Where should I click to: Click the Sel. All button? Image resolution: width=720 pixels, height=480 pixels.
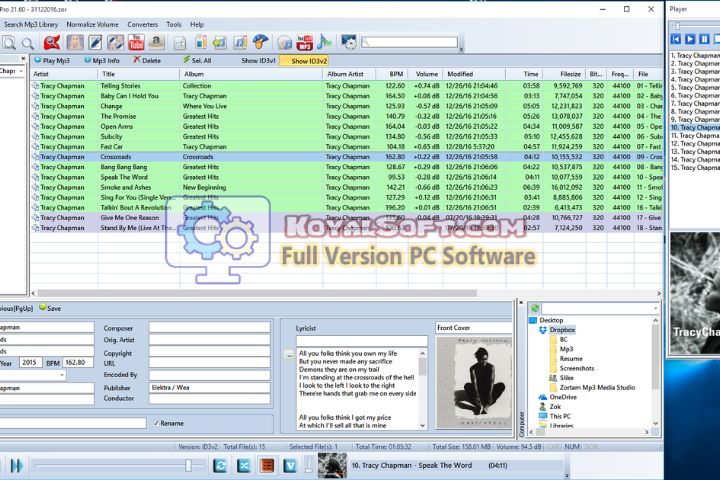(x=197, y=60)
